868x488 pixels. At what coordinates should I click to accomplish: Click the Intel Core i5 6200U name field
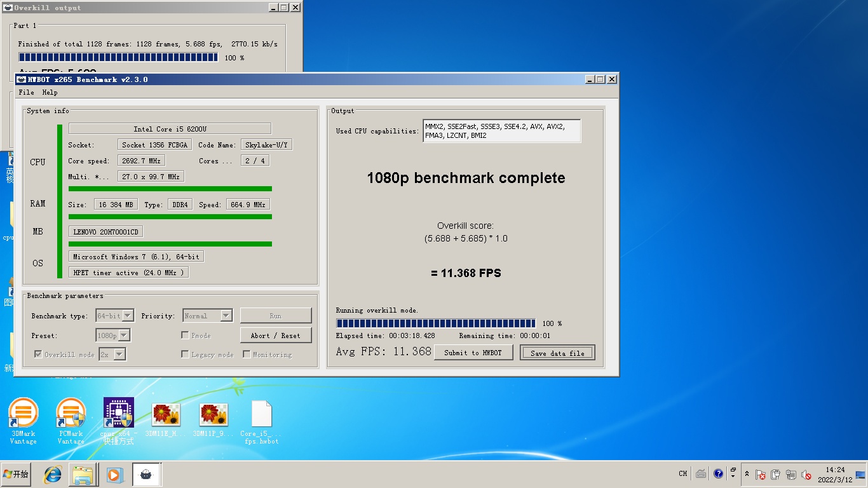pyautogui.click(x=170, y=128)
